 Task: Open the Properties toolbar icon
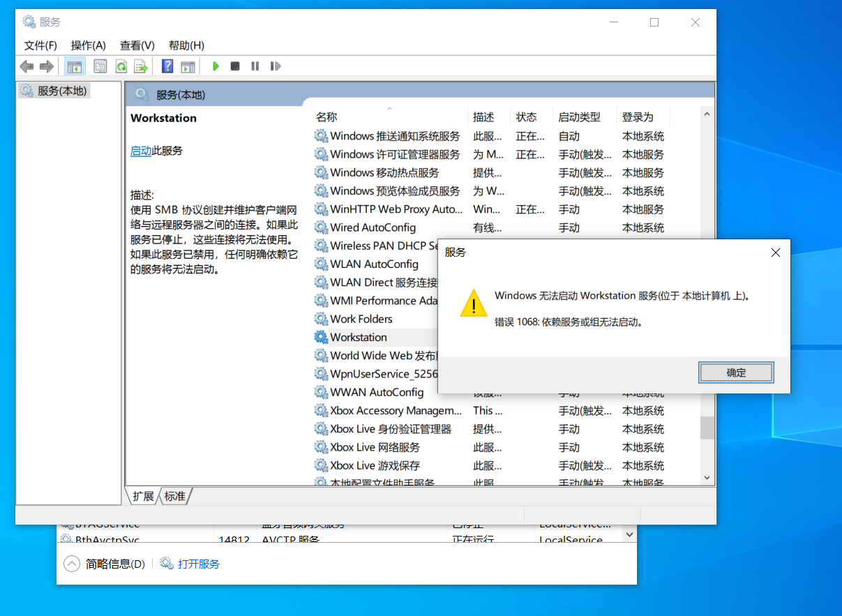click(100, 66)
